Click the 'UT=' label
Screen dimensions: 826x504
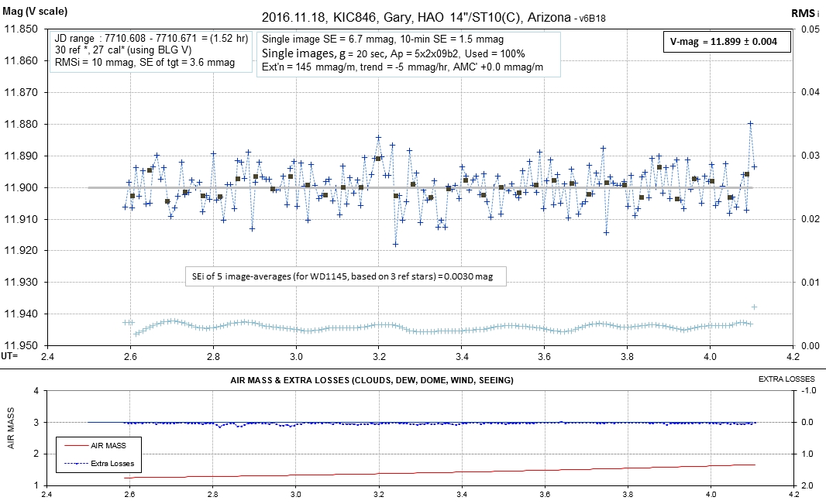click(x=9, y=355)
